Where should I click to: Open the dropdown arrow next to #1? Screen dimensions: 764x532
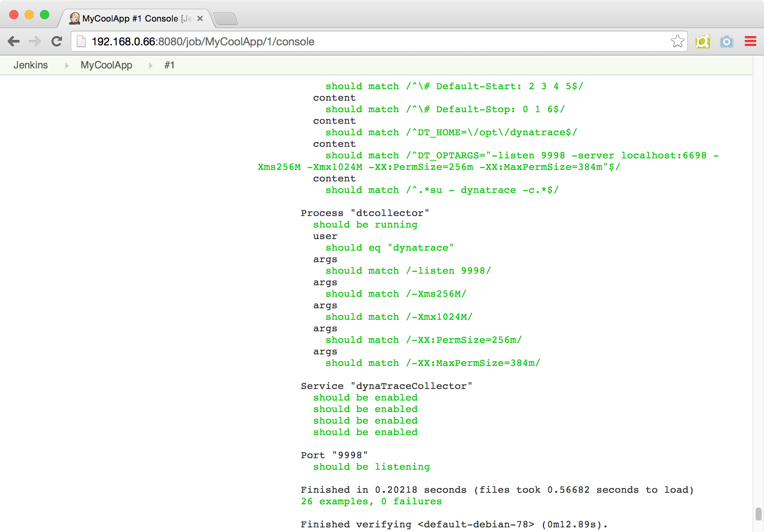pos(180,65)
